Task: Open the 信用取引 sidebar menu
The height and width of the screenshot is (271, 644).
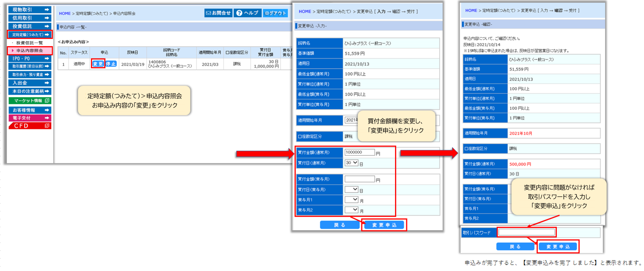Action: click(30, 18)
